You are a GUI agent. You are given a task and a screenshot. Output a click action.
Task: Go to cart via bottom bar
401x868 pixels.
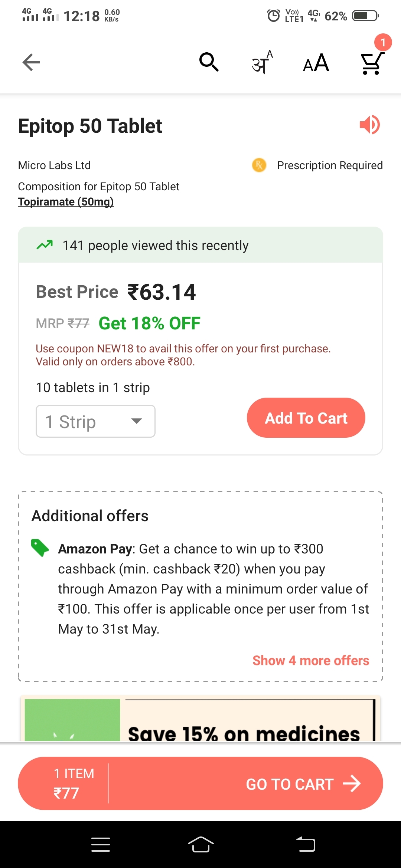pos(303,784)
